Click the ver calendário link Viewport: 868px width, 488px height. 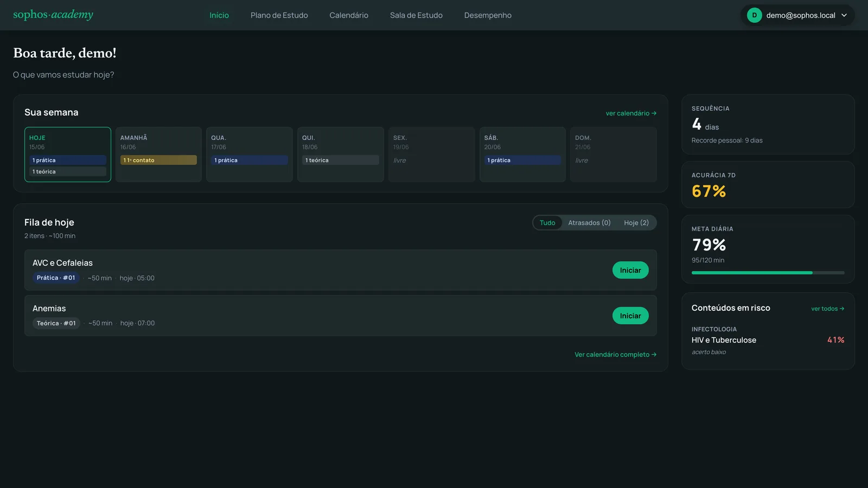(631, 113)
